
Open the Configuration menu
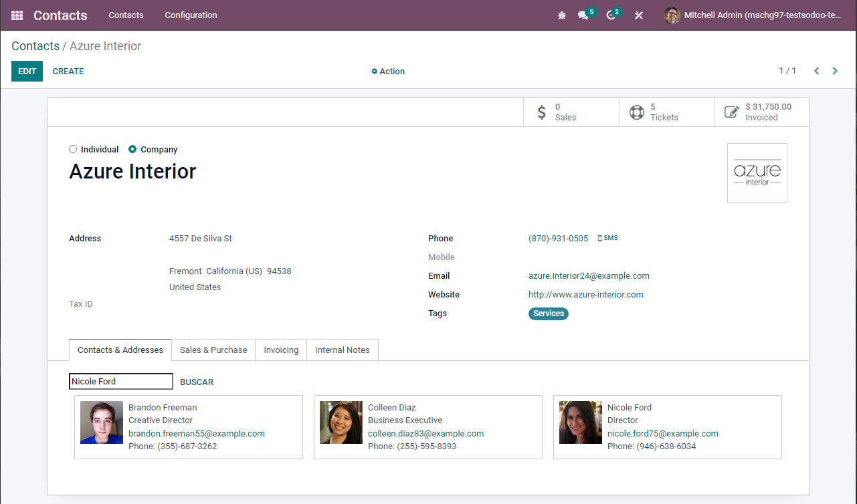[191, 15]
